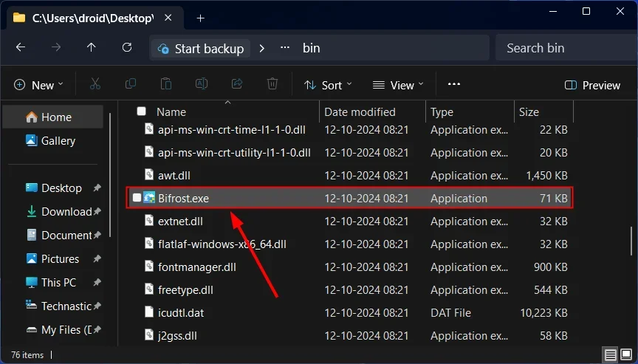Sort by the Size column header
Image resolution: width=638 pixels, height=364 pixels.
point(529,111)
